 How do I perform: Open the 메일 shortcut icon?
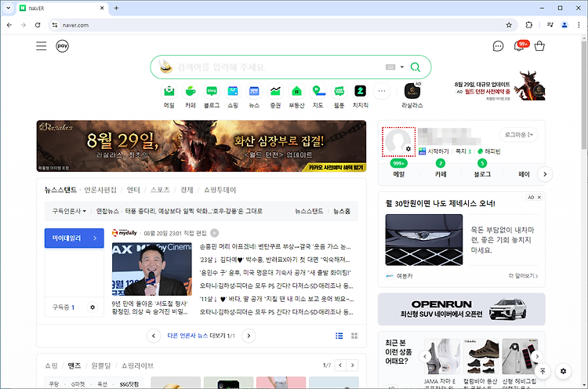pos(169,91)
